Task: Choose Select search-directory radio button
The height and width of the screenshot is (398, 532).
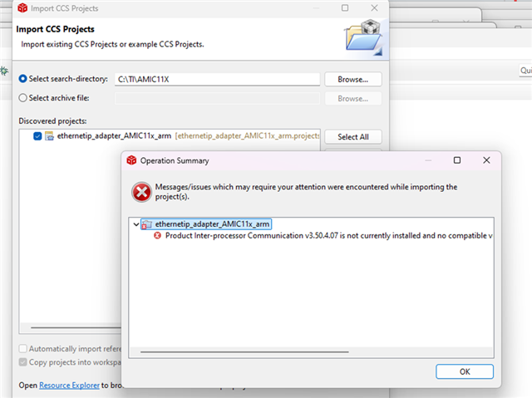Action: tap(22, 79)
